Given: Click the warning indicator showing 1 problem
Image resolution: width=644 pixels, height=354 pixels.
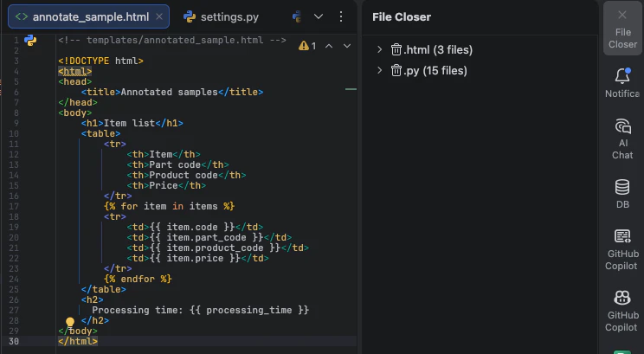Looking at the screenshot, I should (x=307, y=46).
